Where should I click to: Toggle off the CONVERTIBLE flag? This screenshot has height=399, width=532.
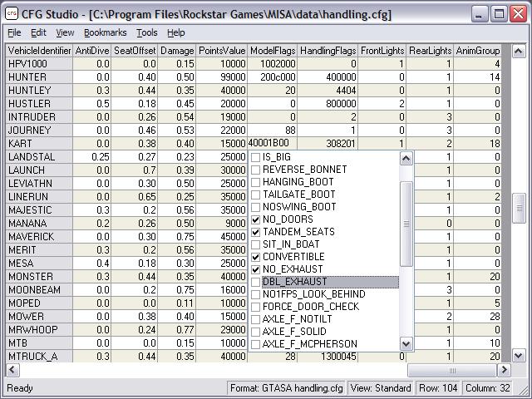pyautogui.click(x=256, y=257)
